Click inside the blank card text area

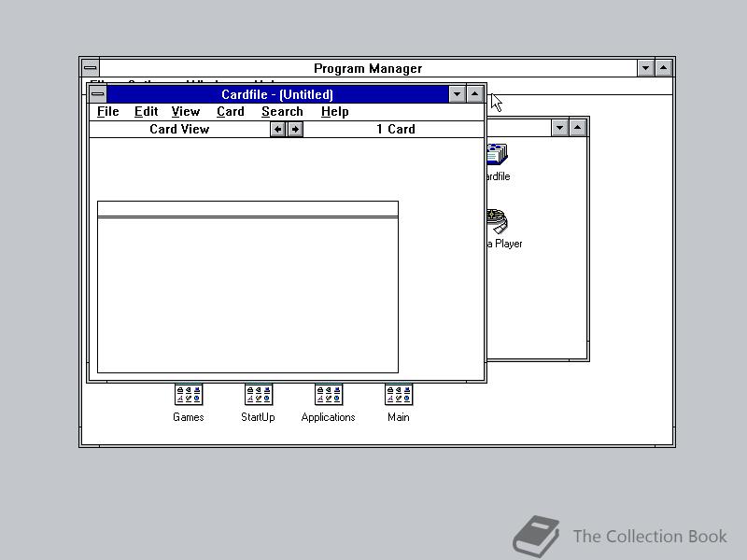click(x=247, y=295)
